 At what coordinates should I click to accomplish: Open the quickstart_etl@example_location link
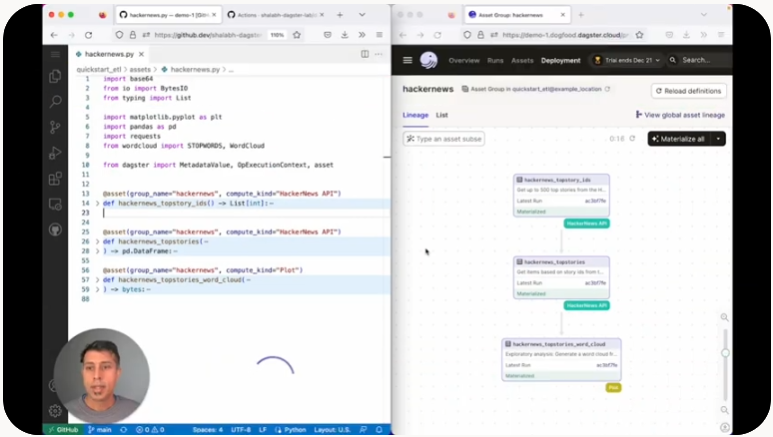point(557,89)
